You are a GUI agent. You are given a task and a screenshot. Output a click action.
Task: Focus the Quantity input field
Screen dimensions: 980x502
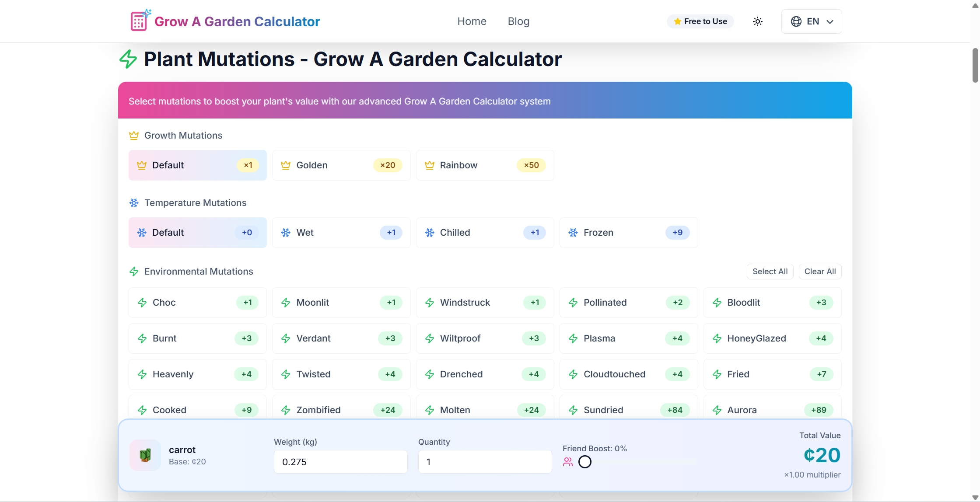point(485,462)
